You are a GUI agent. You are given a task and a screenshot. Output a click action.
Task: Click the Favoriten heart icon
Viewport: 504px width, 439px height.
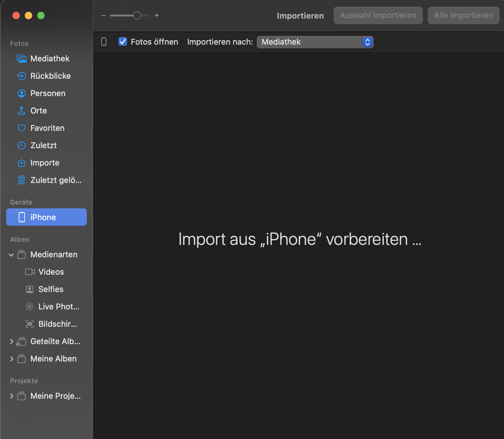point(21,128)
